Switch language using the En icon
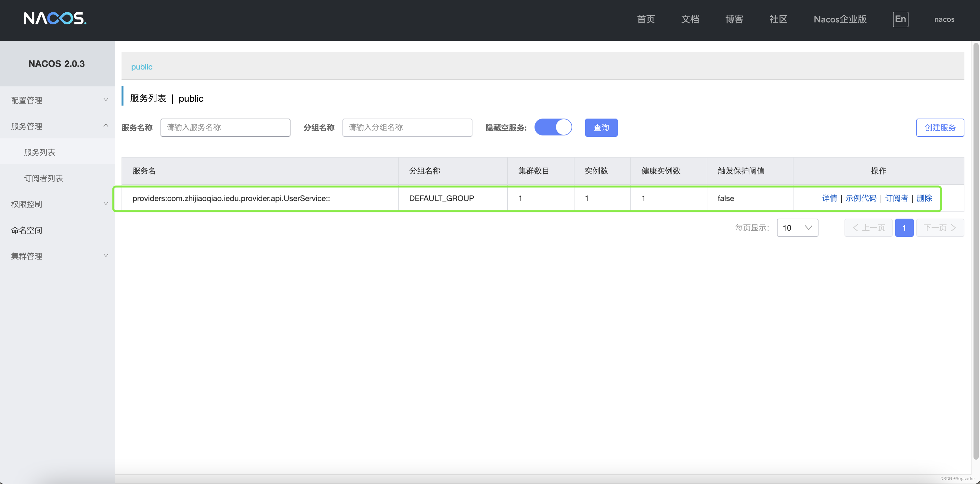 pyautogui.click(x=900, y=19)
